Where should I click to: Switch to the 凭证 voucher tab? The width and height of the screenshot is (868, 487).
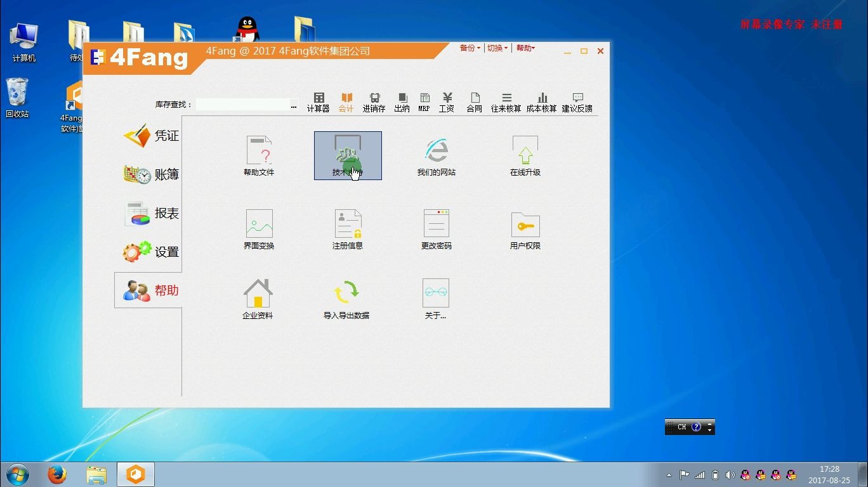pos(151,136)
